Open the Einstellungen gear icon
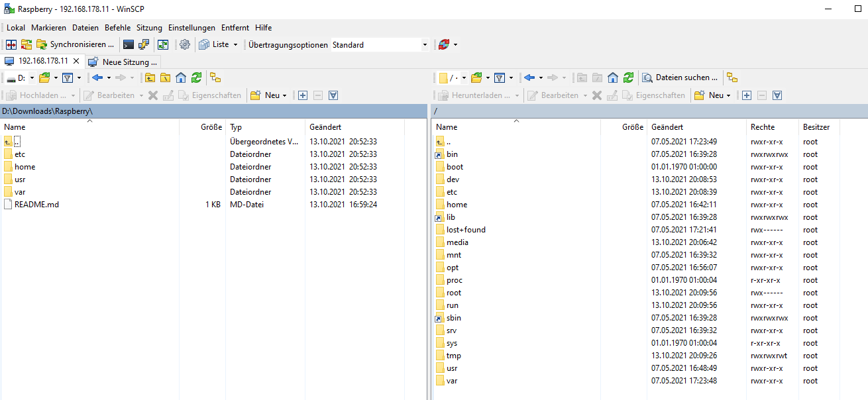Image resolution: width=868 pixels, height=400 pixels. (185, 44)
